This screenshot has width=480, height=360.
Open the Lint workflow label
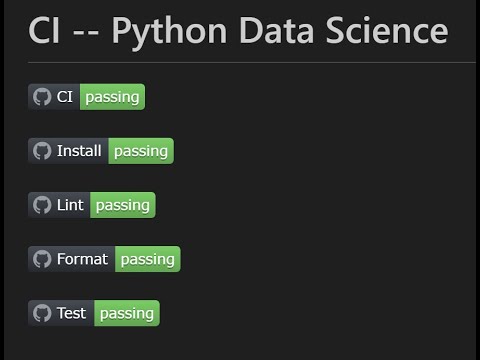click(x=70, y=205)
